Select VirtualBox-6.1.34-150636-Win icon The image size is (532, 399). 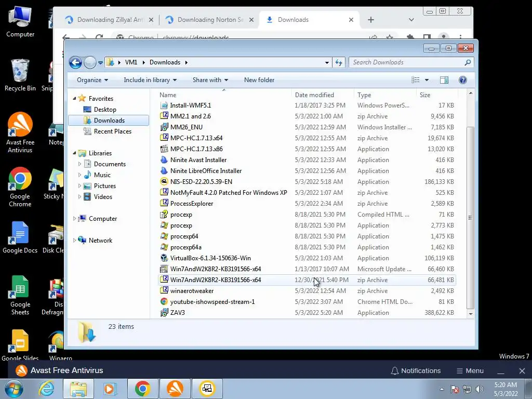coord(164,258)
